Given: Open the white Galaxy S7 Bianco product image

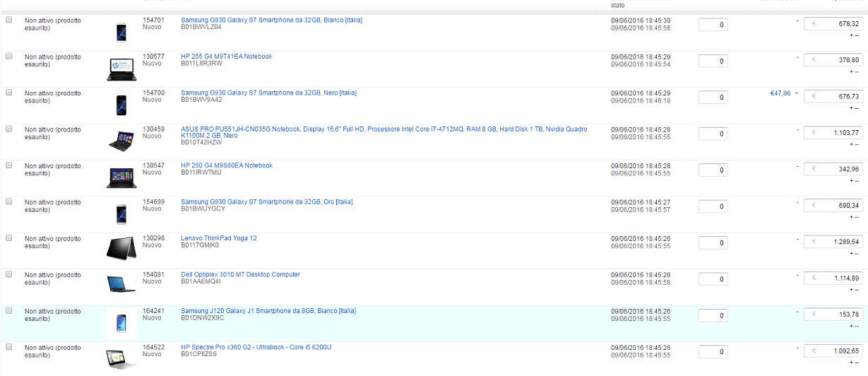Looking at the screenshot, I should (121, 33).
